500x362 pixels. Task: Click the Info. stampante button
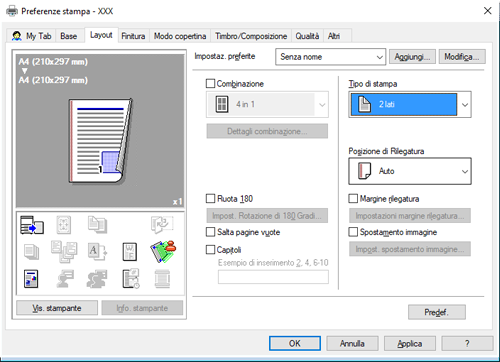[x=142, y=308]
